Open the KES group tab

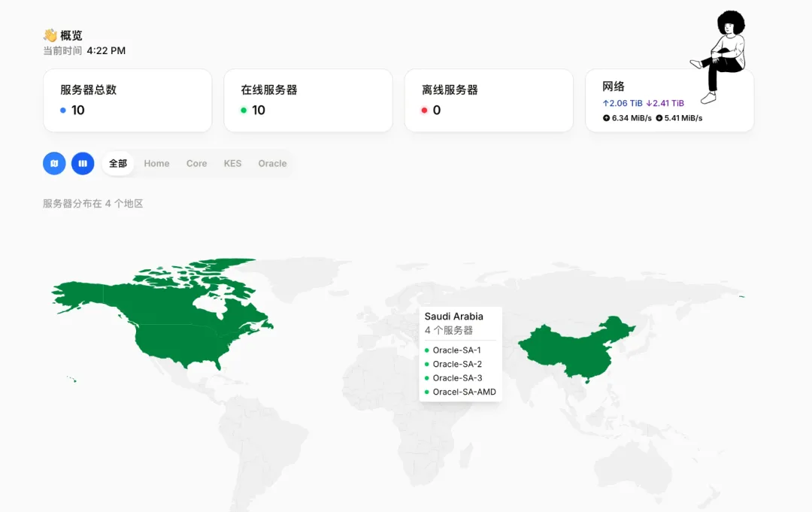click(232, 163)
